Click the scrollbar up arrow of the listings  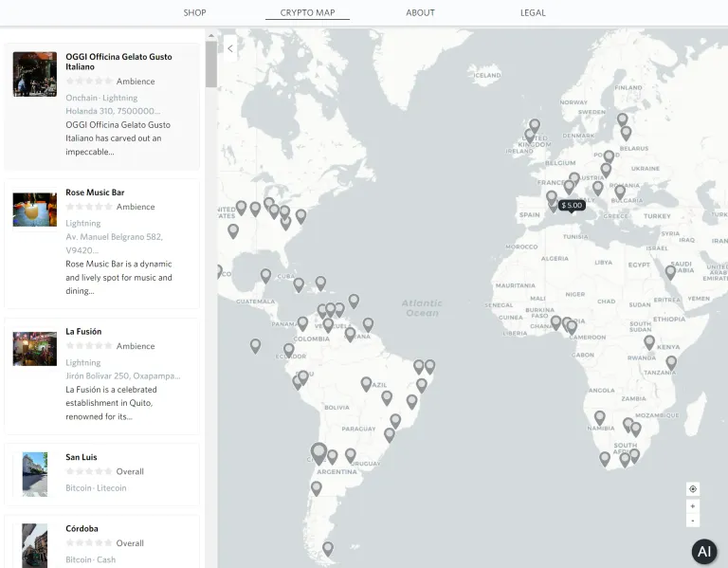[x=211, y=35]
